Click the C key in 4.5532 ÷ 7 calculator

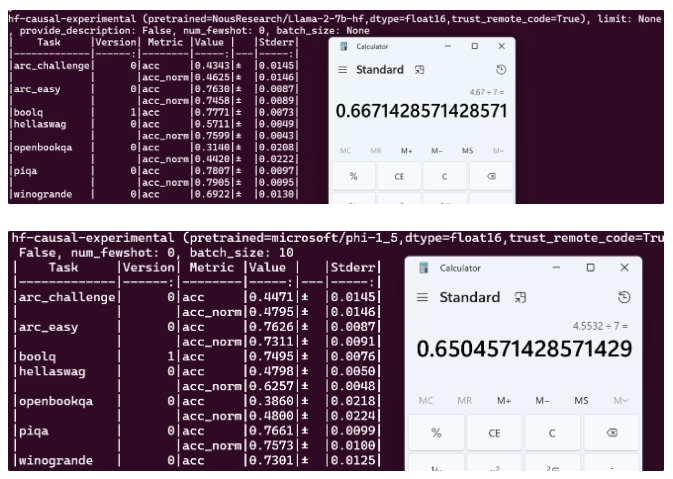coord(552,433)
